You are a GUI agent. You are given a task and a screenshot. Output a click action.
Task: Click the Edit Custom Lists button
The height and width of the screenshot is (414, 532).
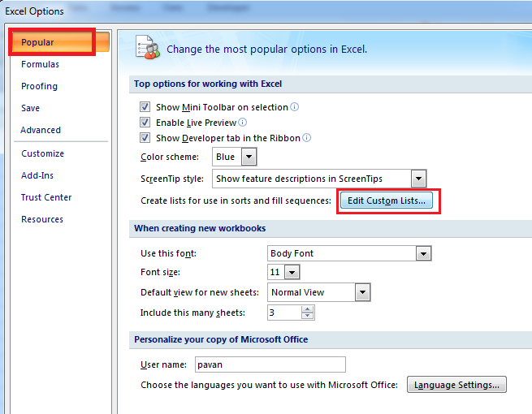(387, 201)
